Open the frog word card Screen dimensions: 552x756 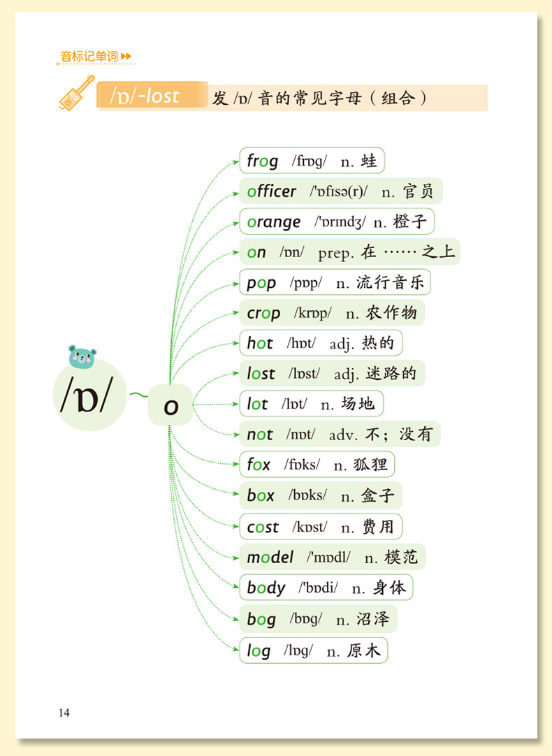(x=312, y=161)
